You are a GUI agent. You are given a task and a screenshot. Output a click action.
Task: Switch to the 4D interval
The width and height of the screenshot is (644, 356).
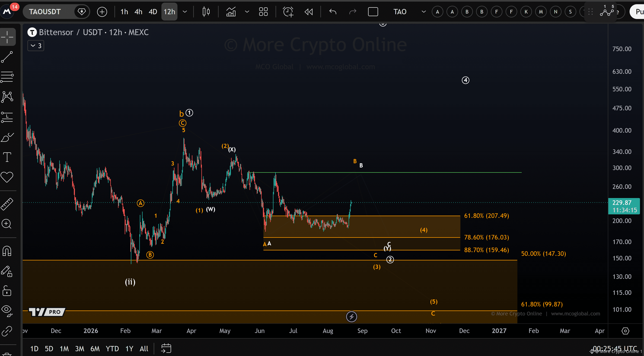153,12
